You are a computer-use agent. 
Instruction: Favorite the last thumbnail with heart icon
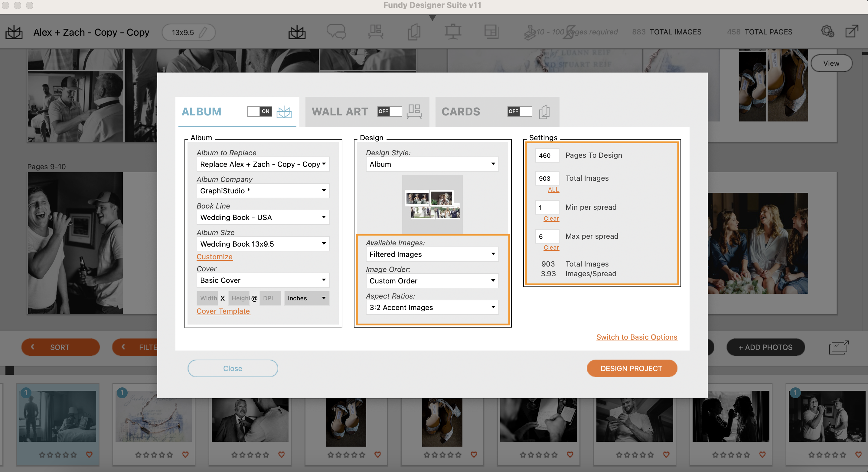coord(859,454)
